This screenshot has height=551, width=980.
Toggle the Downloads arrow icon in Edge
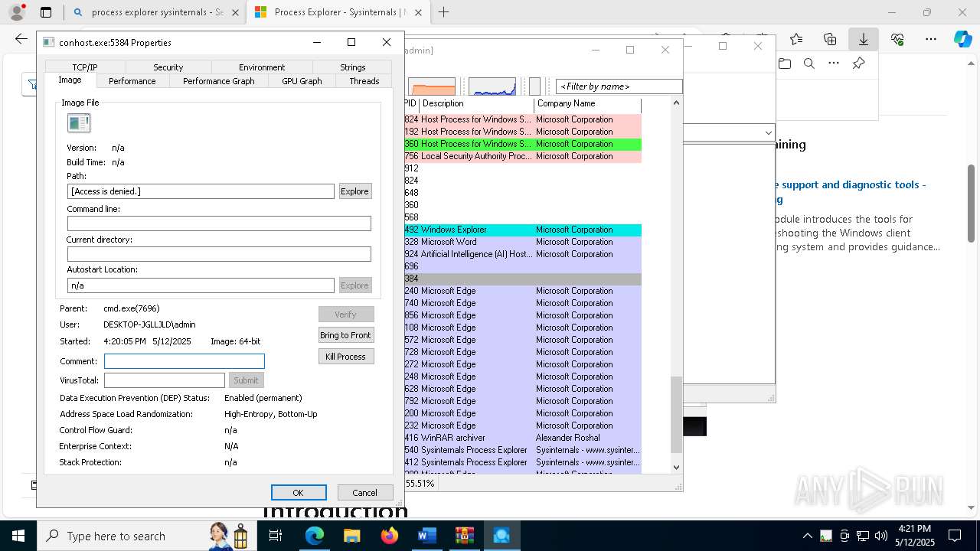864,39
